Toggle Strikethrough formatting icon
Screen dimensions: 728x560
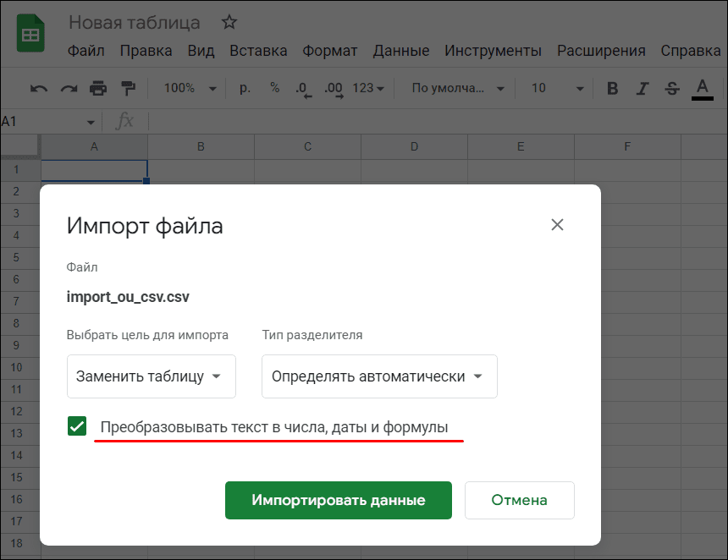point(672,88)
